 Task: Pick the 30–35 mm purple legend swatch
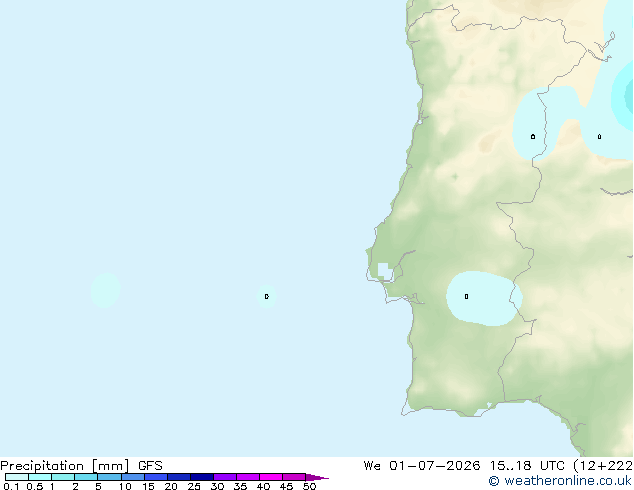pyautogui.click(x=225, y=477)
